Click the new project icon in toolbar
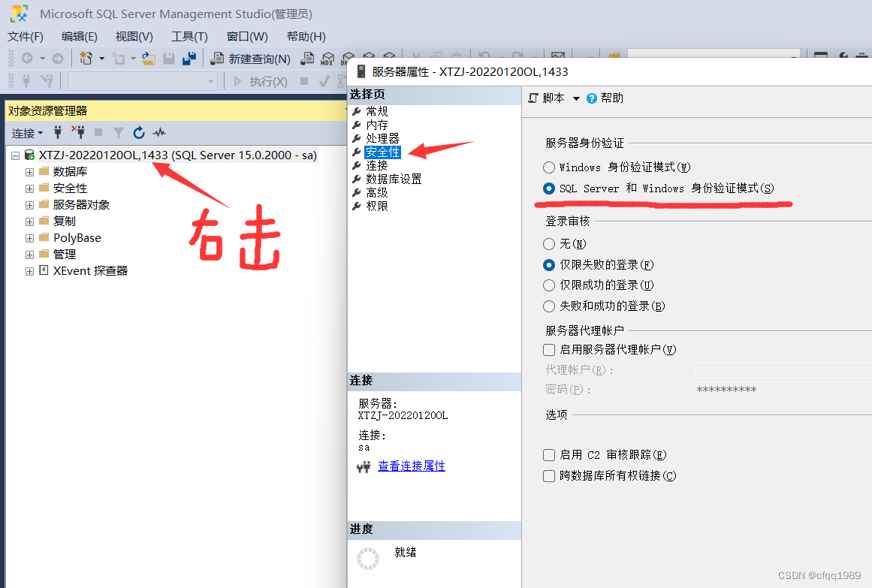Viewport: 872px width, 588px height. 86,58
